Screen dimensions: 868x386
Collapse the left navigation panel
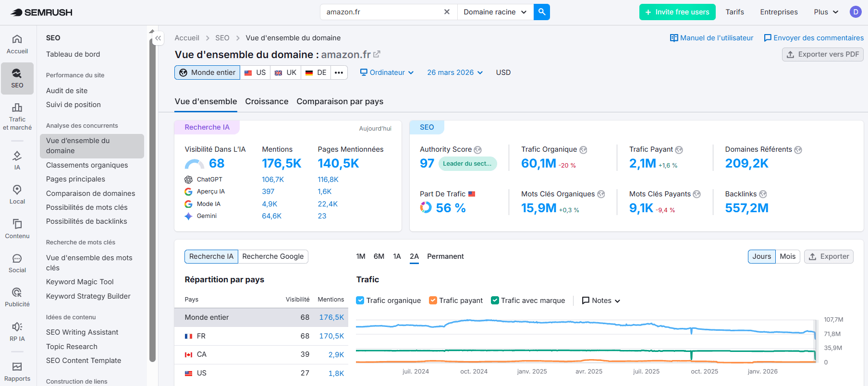[x=158, y=38]
